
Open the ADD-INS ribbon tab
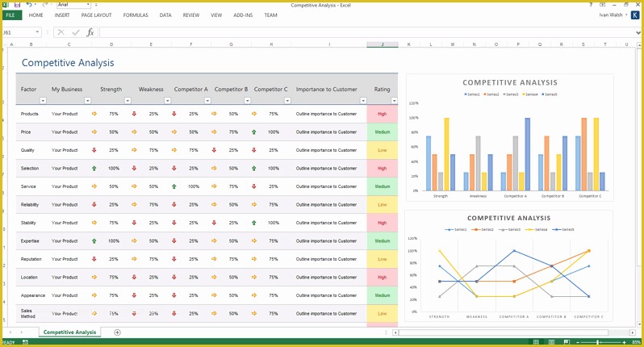pos(243,15)
